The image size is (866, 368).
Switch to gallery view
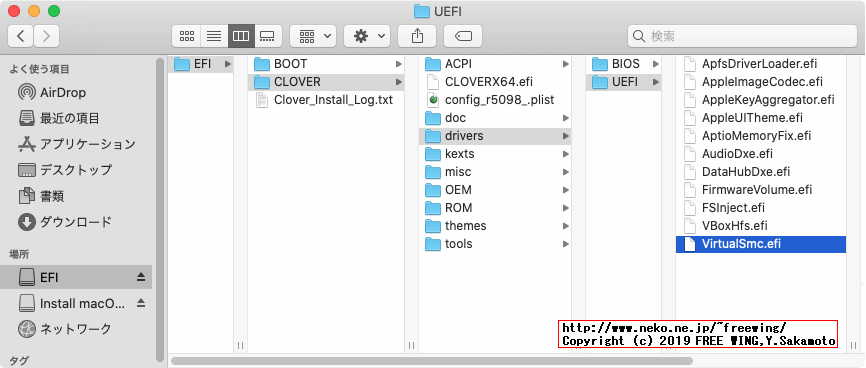click(x=268, y=36)
